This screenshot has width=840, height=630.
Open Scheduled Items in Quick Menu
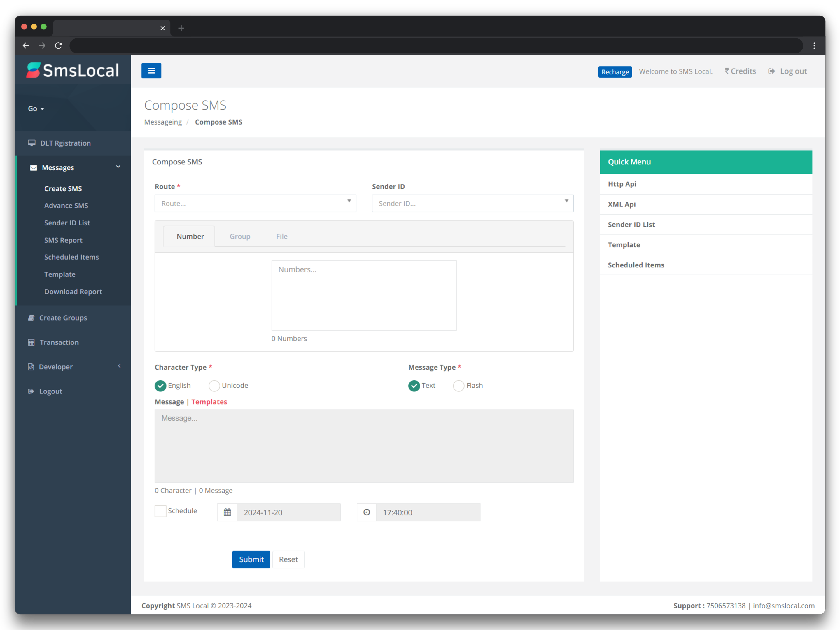pyautogui.click(x=706, y=265)
